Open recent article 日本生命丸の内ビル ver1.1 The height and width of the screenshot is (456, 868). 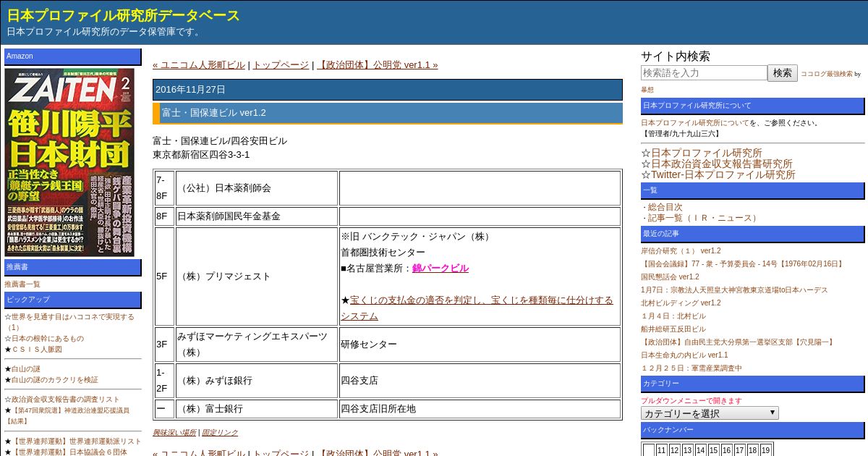[684, 355]
